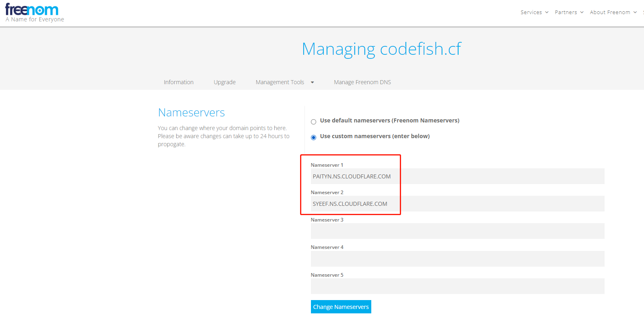Go to the Upgrade tab
Image resolution: width=644 pixels, height=319 pixels.
[x=224, y=82]
